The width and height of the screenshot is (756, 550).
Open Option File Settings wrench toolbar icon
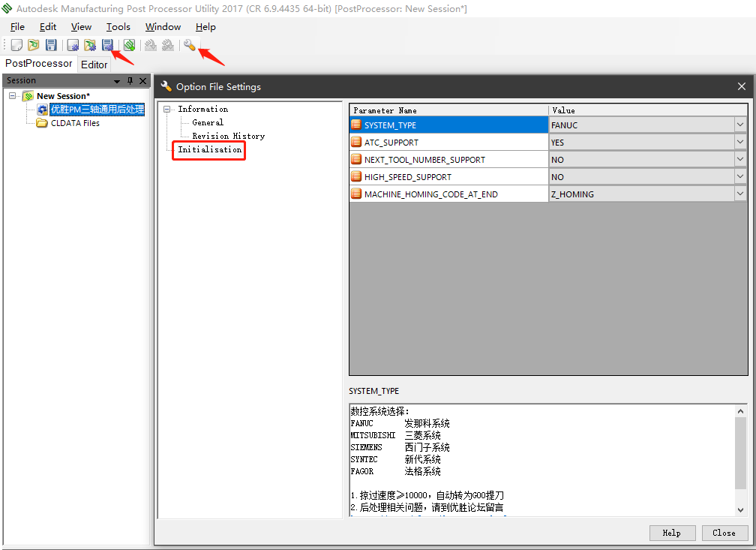pos(190,45)
